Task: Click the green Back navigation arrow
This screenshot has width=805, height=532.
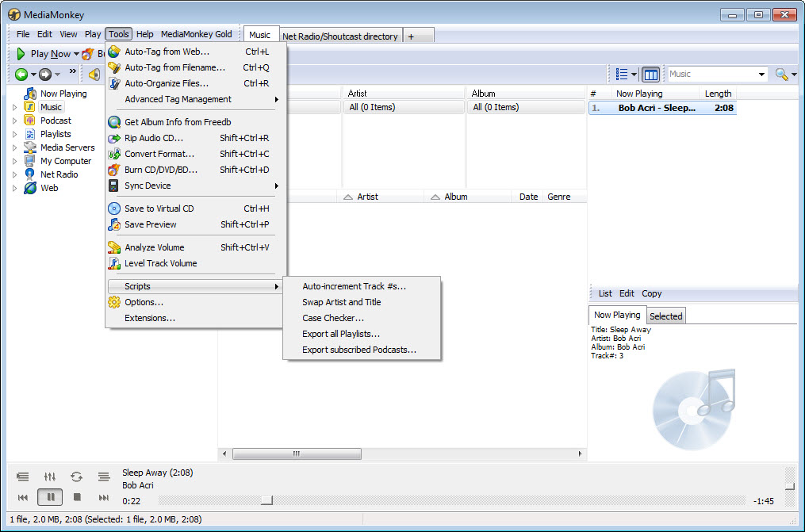Action: [x=21, y=75]
